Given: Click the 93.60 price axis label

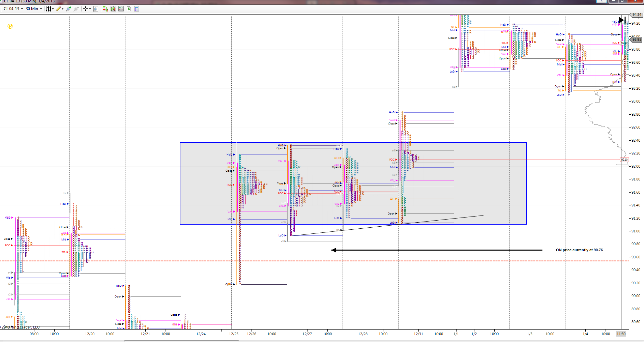Looking at the screenshot, I should pyautogui.click(x=636, y=62).
